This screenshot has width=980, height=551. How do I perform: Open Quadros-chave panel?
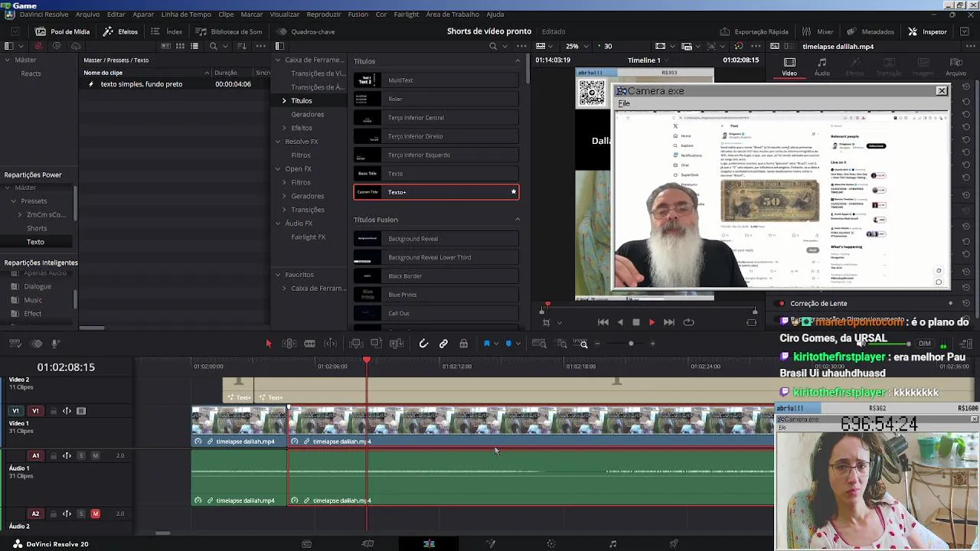click(306, 31)
